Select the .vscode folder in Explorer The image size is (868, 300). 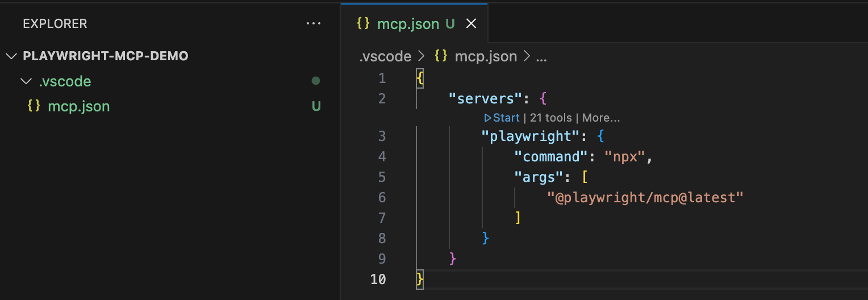click(65, 81)
